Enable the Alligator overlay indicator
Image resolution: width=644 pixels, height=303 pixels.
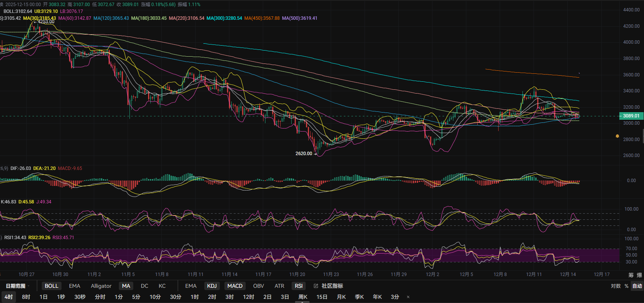point(101,286)
